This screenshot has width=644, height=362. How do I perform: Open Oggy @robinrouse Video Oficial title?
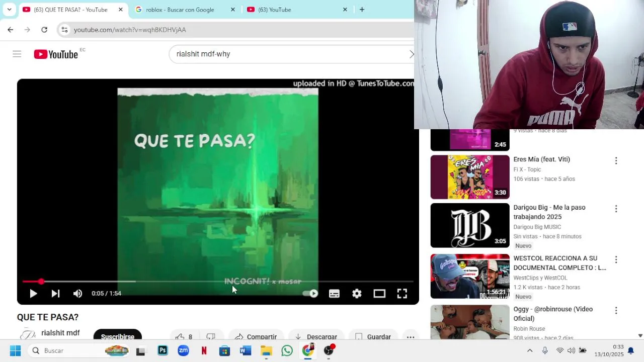[x=553, y=314]
